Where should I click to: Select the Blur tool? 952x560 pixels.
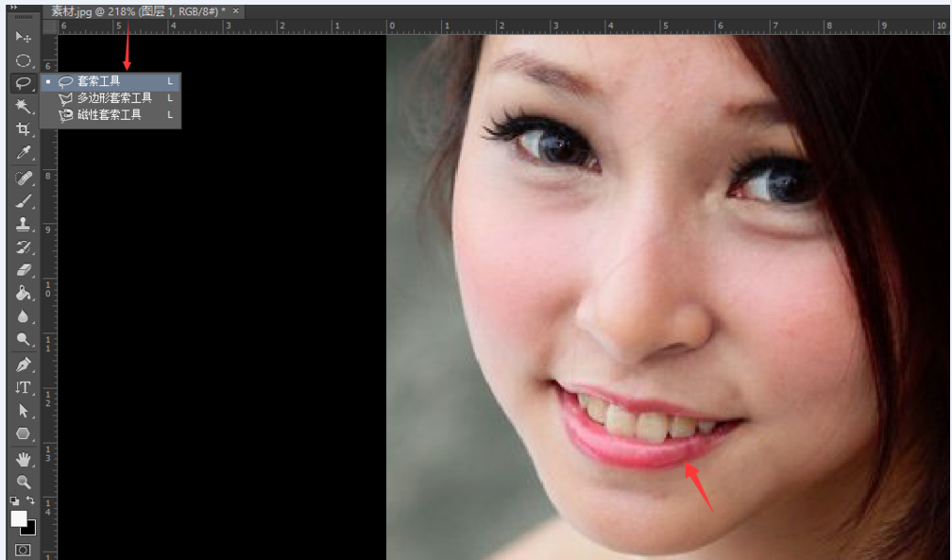point(23,316)
